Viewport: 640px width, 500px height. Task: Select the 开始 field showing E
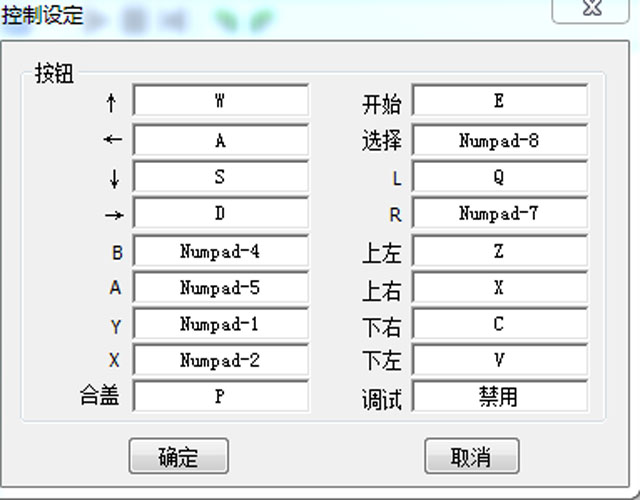(499, 102)
